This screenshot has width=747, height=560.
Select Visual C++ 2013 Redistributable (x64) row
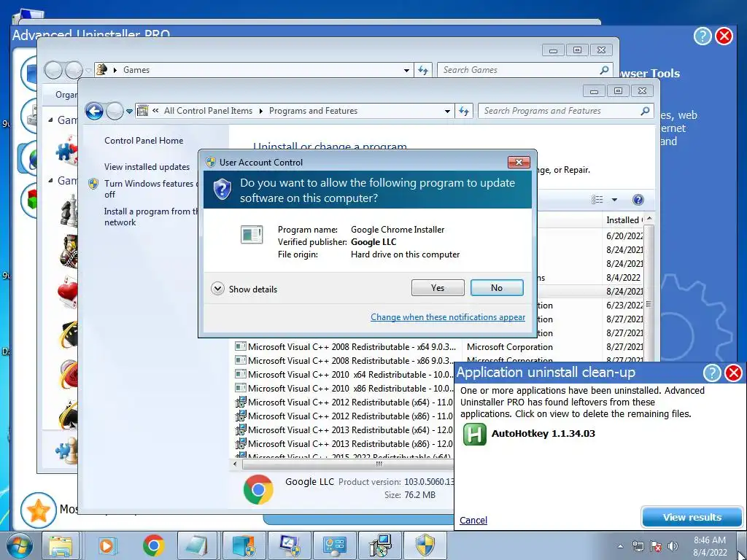(344, 429)
